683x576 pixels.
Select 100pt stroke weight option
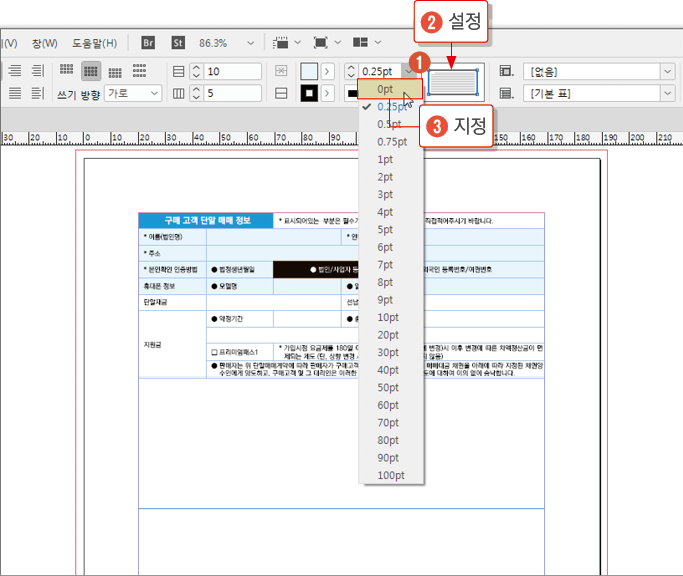tap(391, 475)
